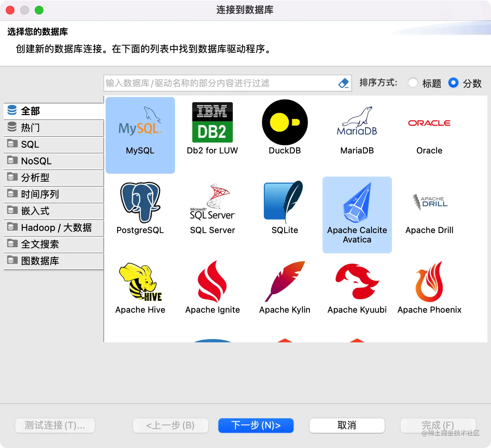
Task: Show all drivers in 全部 category
Action: click(54, 111)
